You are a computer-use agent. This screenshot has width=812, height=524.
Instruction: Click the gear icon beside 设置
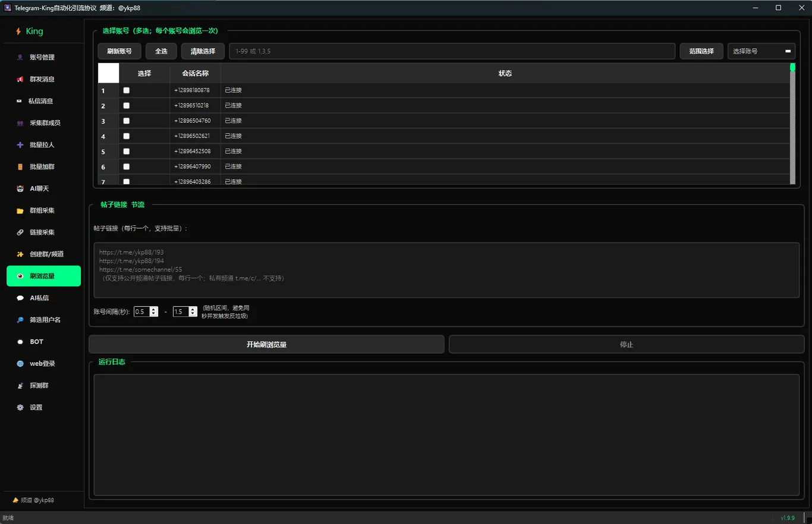click(x=20, y=407)
